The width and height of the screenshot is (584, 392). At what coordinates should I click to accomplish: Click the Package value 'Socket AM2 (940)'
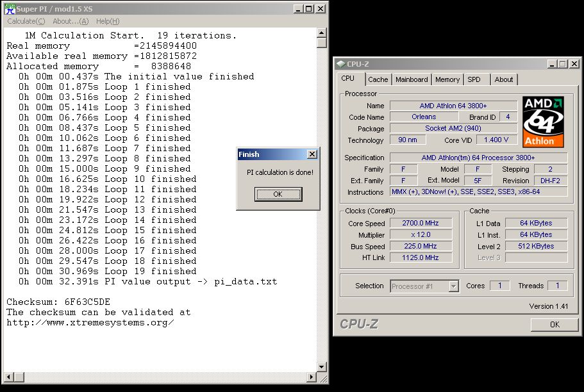[x=453, y=129]
